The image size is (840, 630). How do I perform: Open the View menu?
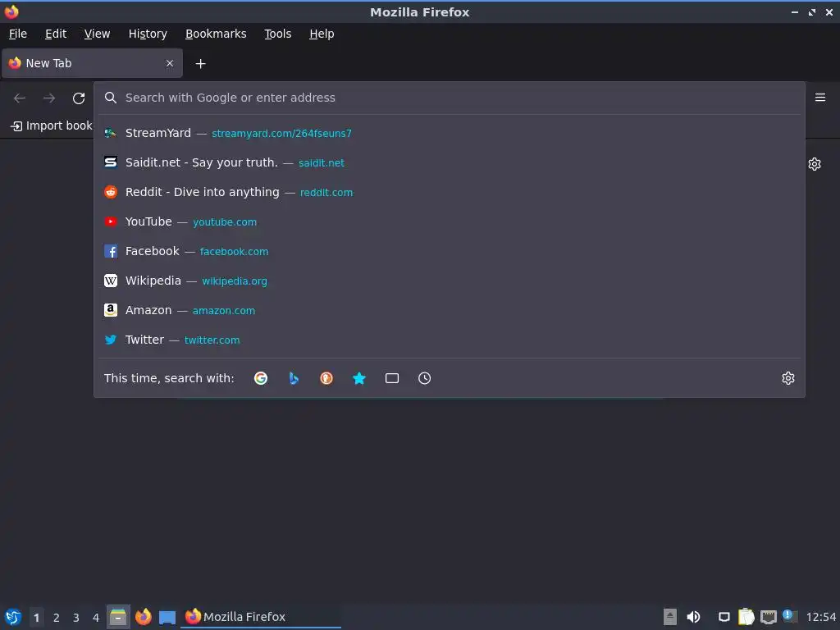97,34
